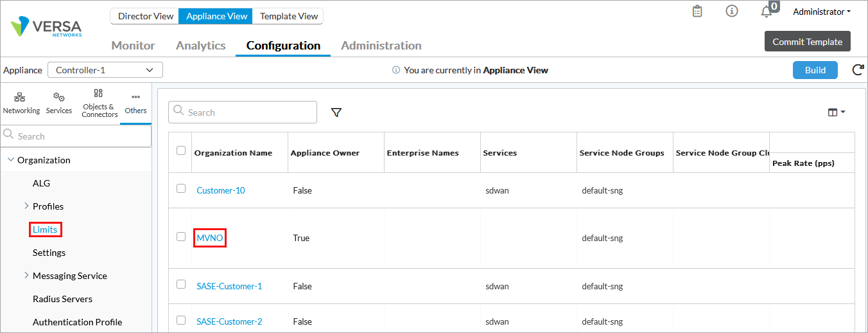Viewport: 868px width, 333px height.
Task: Click the refresh icon beside Build
Action: (857, 70)
